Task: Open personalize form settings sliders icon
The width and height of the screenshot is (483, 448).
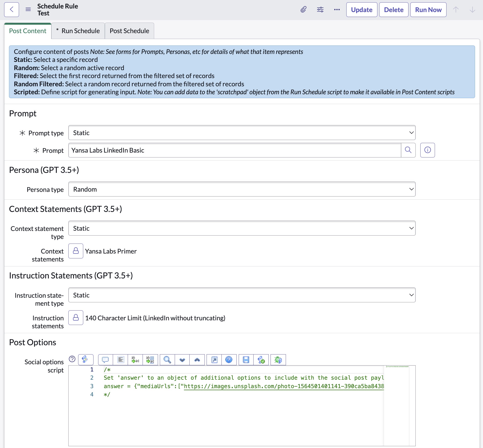Action: click(320, 10)
